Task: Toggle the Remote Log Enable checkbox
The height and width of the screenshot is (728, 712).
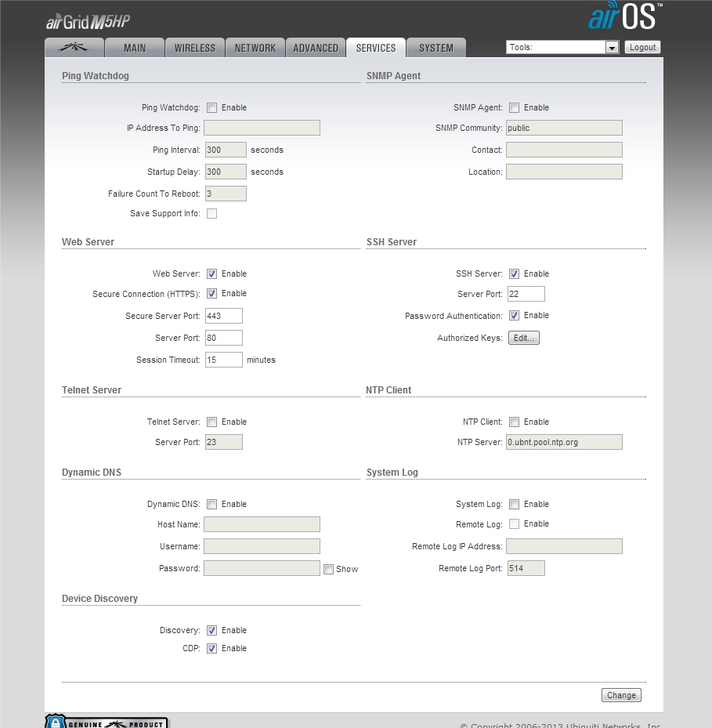Action: tap(514, 523)
